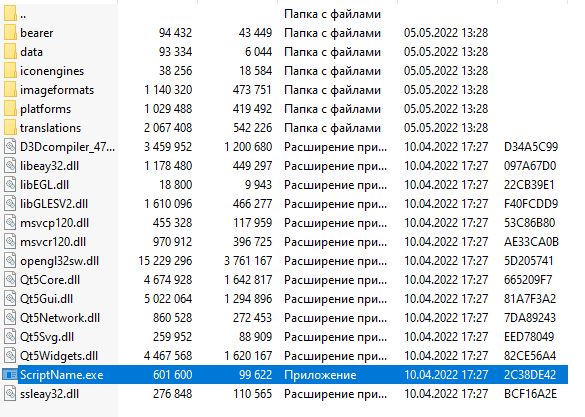585x417 pixels.
Task: Select the ScriptName.exe file name
Action: click(x=62, y=375)
